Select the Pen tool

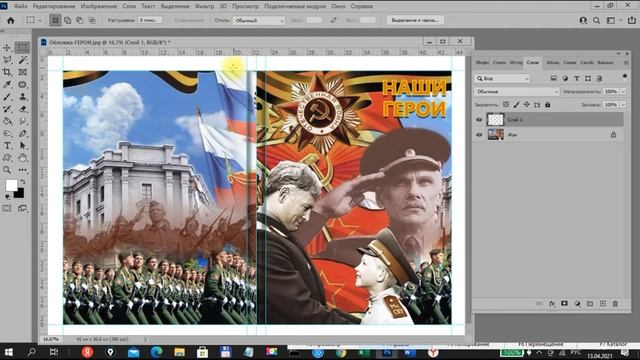(x=22, y=133)
